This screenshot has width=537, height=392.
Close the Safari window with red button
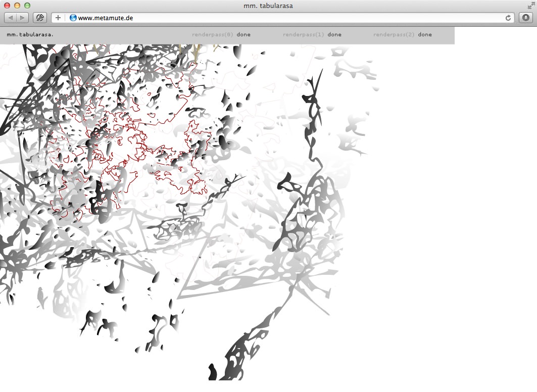pyautogui.click(x=7, y=6)
